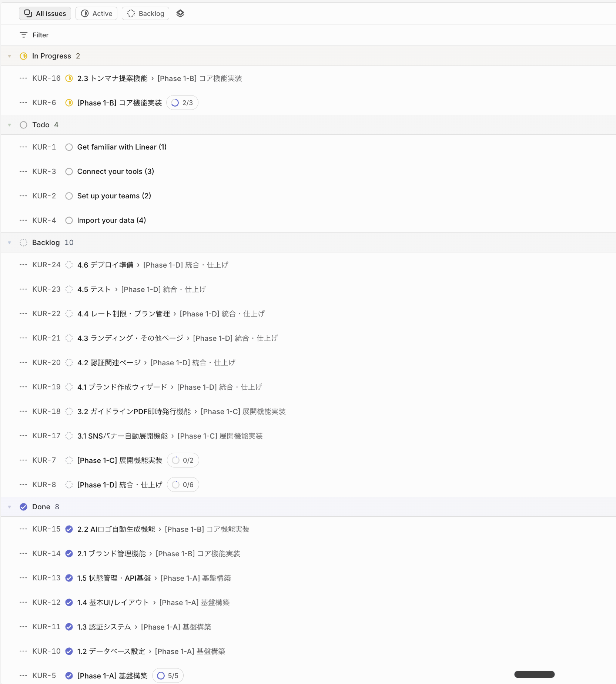Open parent link Phase 1-D on KUR-22
The width and height of the screenshot is (616, 684).
tap(222, 314)
